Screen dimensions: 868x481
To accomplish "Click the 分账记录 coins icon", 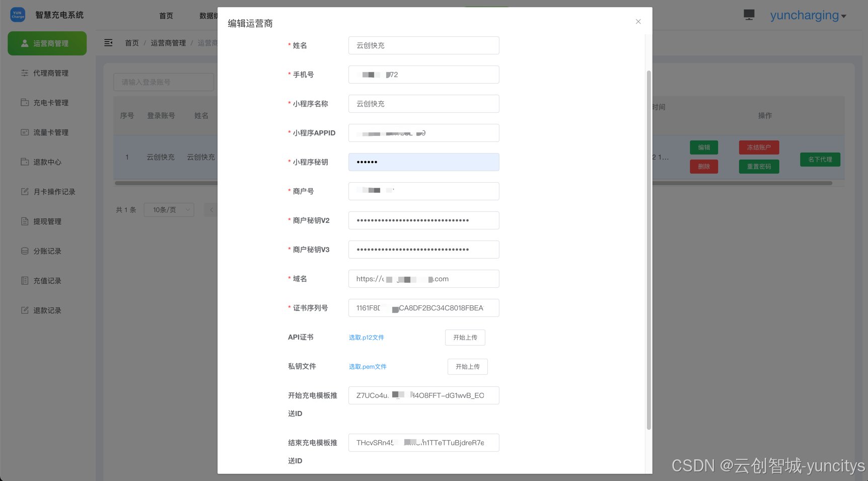I will pos(24,251).
